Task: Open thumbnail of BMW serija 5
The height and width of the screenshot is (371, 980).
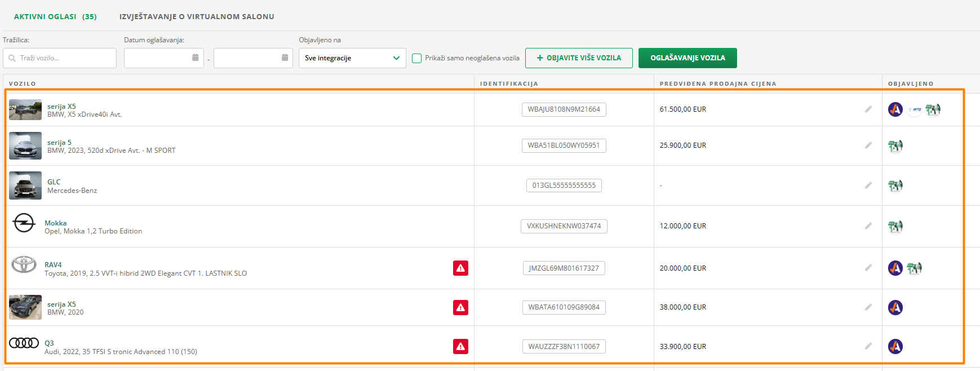Action: [25, 146]
